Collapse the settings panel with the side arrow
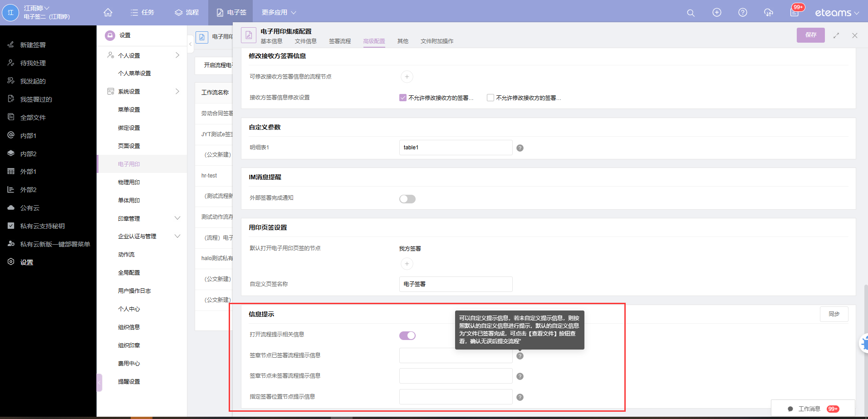This screenshot has height=419, width=868. [190, 44]
